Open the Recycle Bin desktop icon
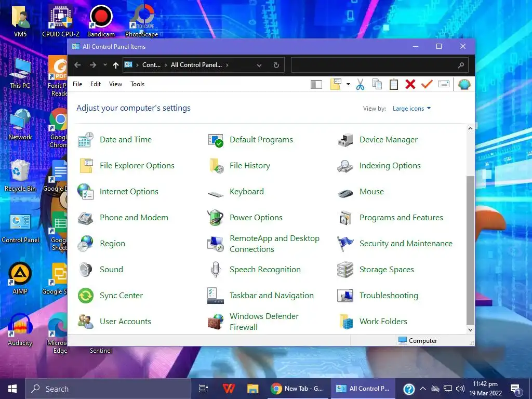The image size is (532, 399). [20, 176]
